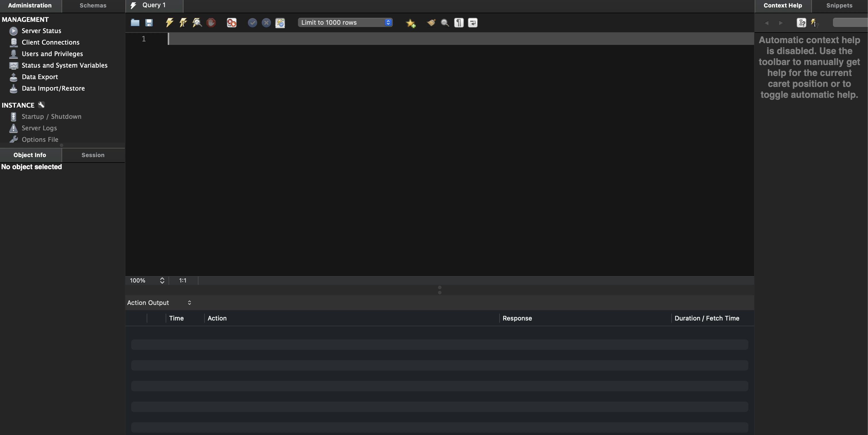Open Users and Privileges
Screen dimensions: 868x435
52,54
